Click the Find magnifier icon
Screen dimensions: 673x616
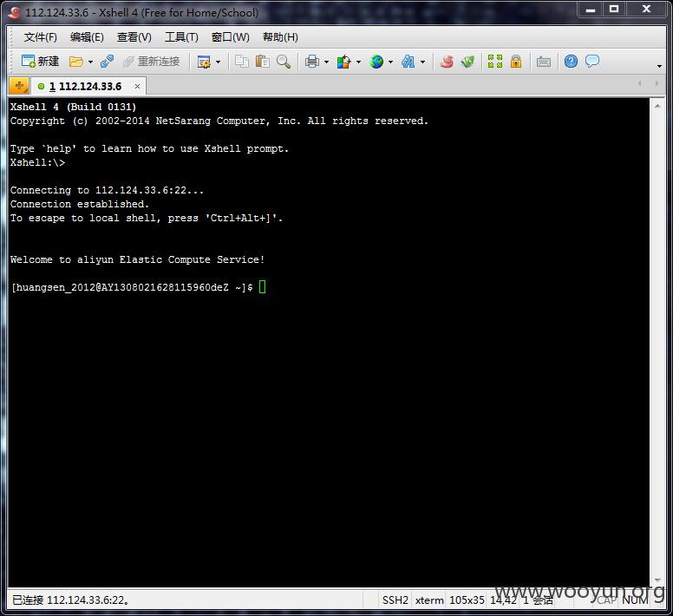pos(284,62)
